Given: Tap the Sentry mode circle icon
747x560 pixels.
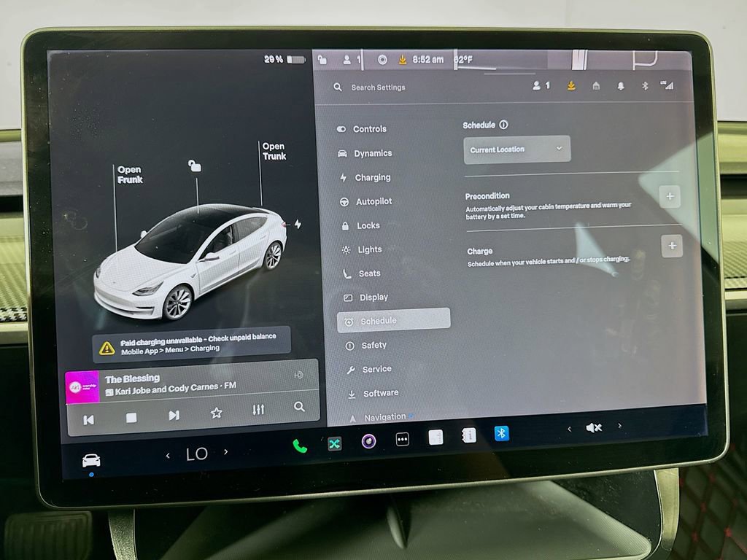Looking at the screenshot, I should point(382,60).
